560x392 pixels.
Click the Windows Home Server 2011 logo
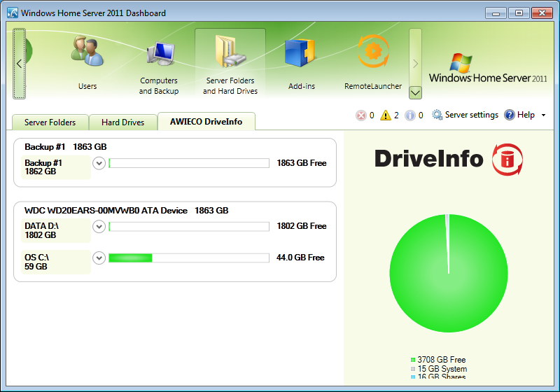(488, 69)
